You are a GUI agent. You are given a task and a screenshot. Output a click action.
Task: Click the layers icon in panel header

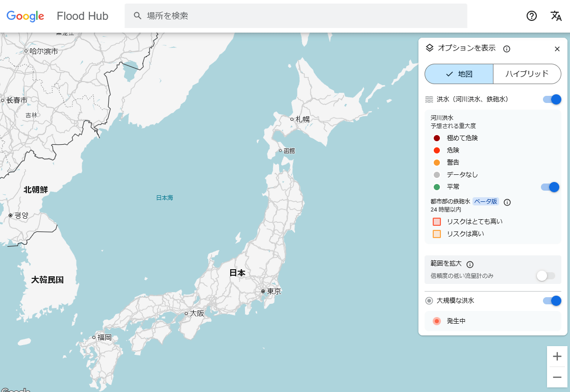click(x=430, y=48)
